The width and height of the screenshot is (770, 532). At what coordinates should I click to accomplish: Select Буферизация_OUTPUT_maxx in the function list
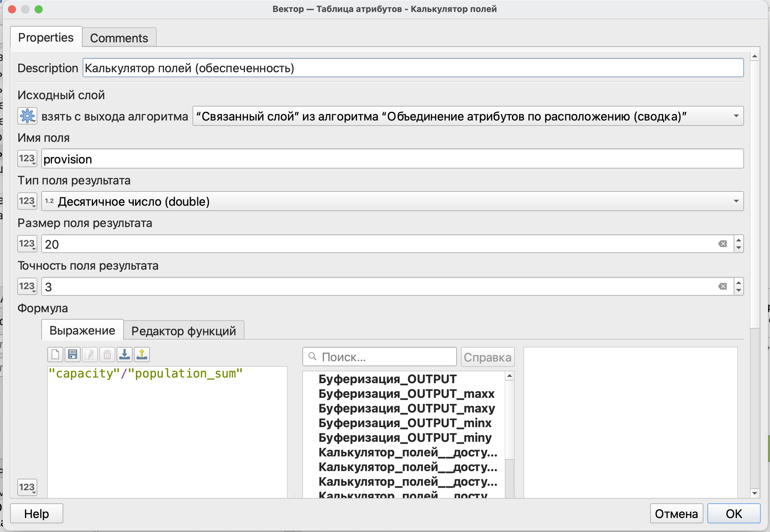click(406, 394)
